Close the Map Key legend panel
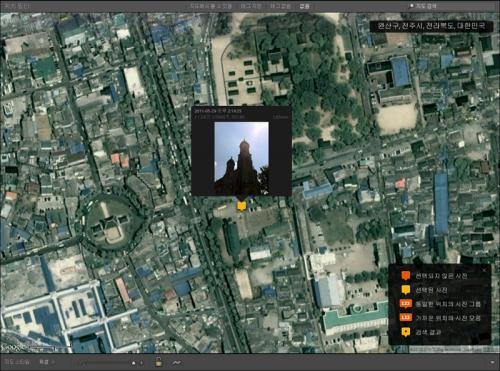 tap(484, 270)
